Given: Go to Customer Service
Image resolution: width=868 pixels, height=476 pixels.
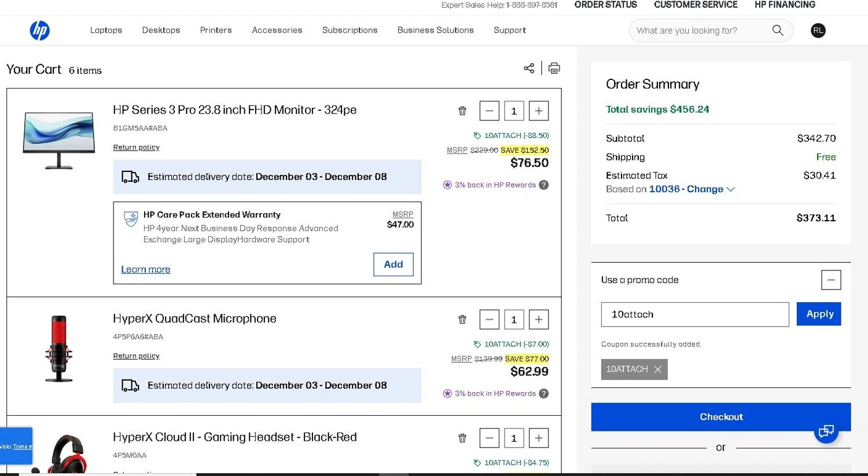Looking at the screenshot, I should tap(696, 5).
